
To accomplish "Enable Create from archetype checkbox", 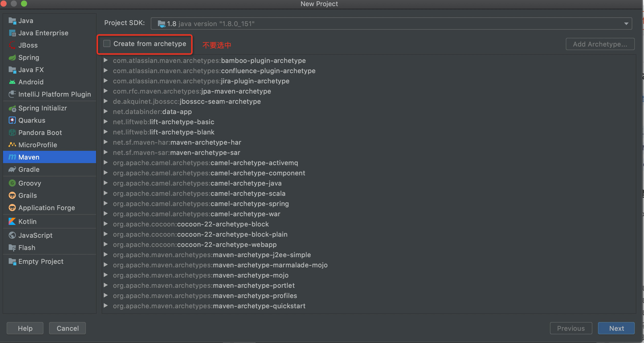I will (x=107, y=44).
